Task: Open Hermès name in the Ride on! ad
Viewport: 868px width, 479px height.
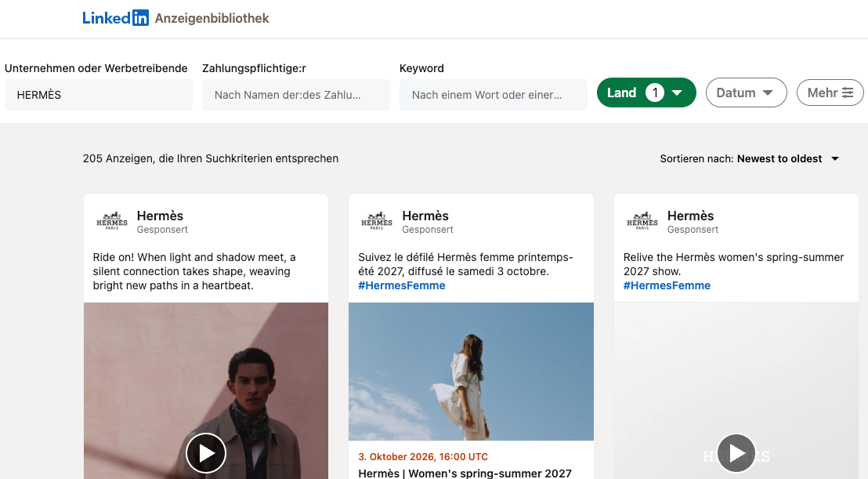Action: (x=160, y=216)
